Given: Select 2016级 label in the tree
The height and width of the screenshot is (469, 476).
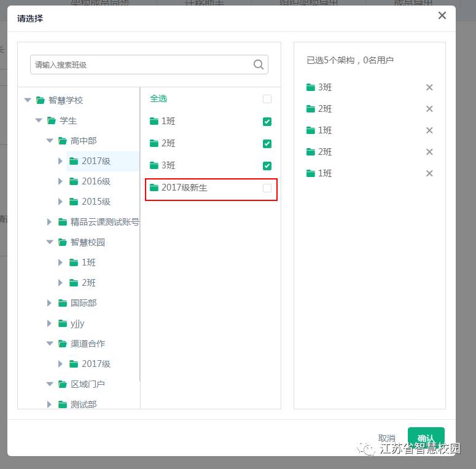Looking at the screenshot, I should coord(96,181).
